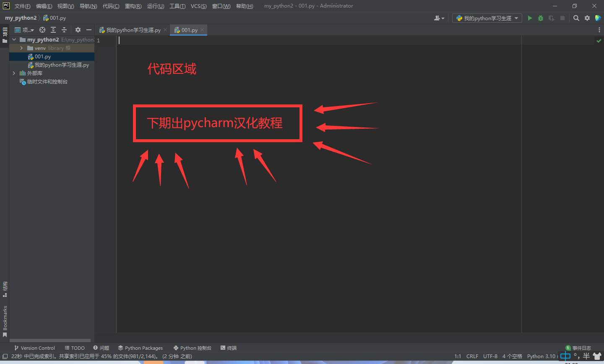Close the 我的python学习生涯.py editor tab
604x364 pixels.
[165, 30]
